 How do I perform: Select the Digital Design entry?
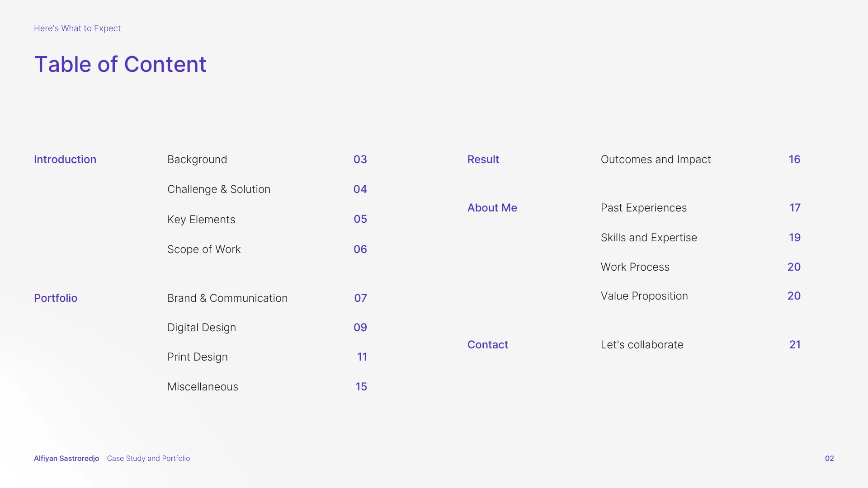click(x=202, y=328)
